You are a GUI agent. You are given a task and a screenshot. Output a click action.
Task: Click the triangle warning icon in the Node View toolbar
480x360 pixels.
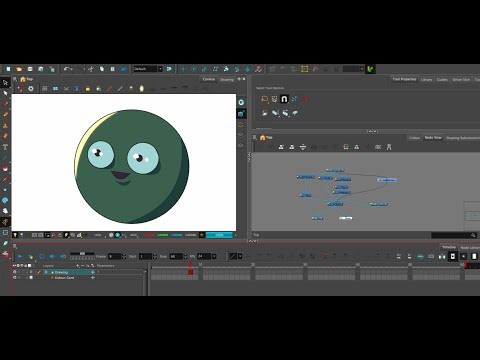[x=356, y=147]
